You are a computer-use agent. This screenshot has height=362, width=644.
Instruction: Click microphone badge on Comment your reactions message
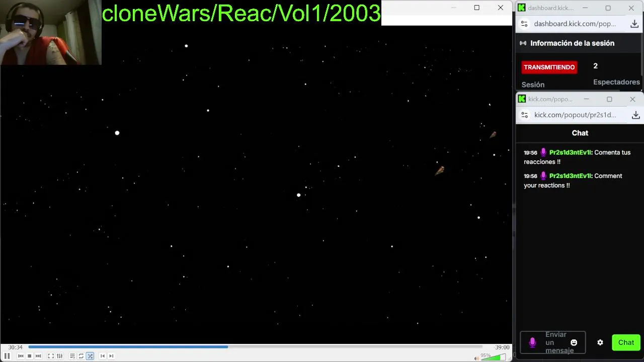(x=543, y=176)
